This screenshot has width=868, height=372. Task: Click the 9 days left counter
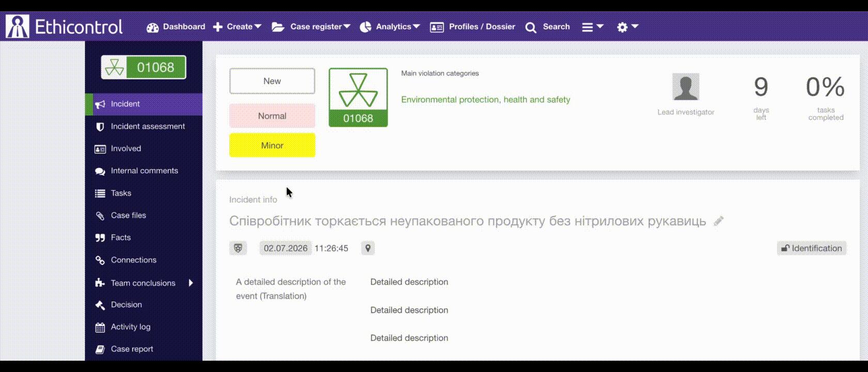click(x=761, y=98)
